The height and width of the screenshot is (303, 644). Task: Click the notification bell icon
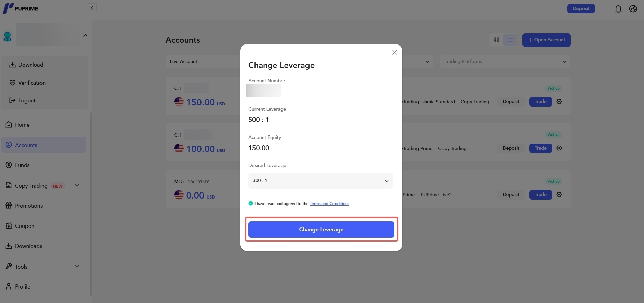coord(618,9)
